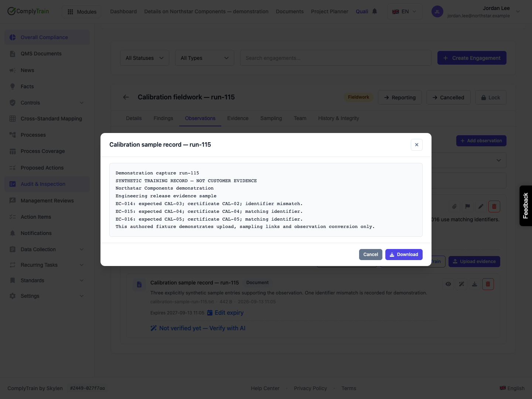Viewport: 532px width, 399px height.
Task: Click the paperclip attachment icon on the observation
Action: pos(454,207)
